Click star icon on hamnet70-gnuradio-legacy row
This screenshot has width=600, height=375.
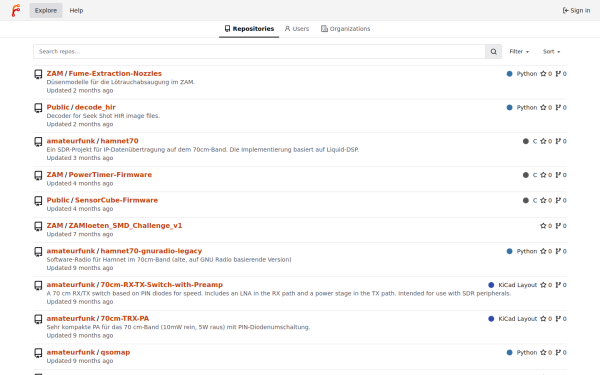tap(543, 251)
